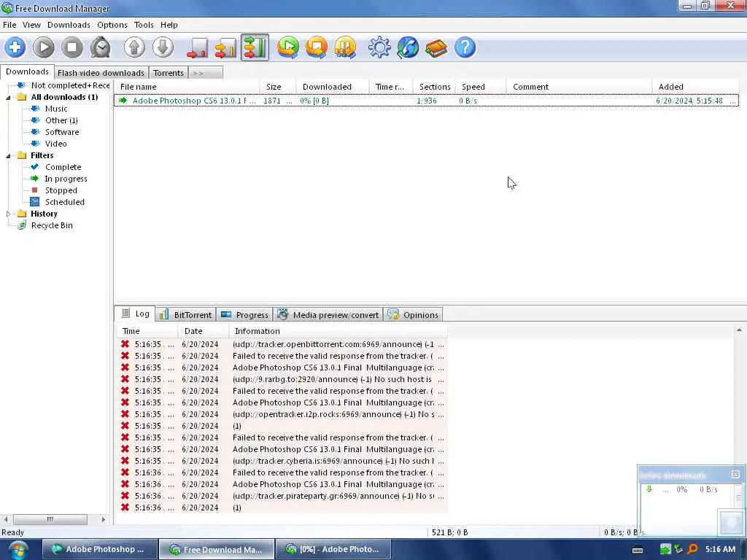Click orange Pause all downloads icon

tap(345, 47)
